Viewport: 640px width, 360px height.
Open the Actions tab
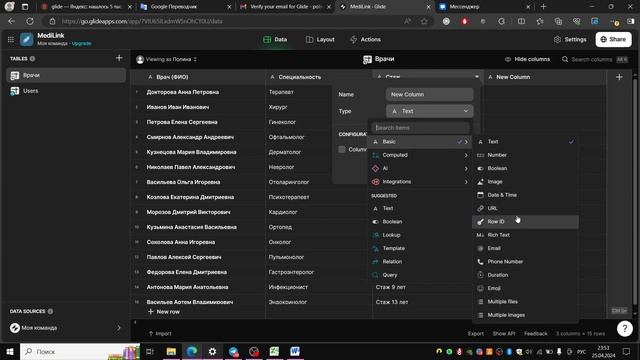click(x=365, y=40)
